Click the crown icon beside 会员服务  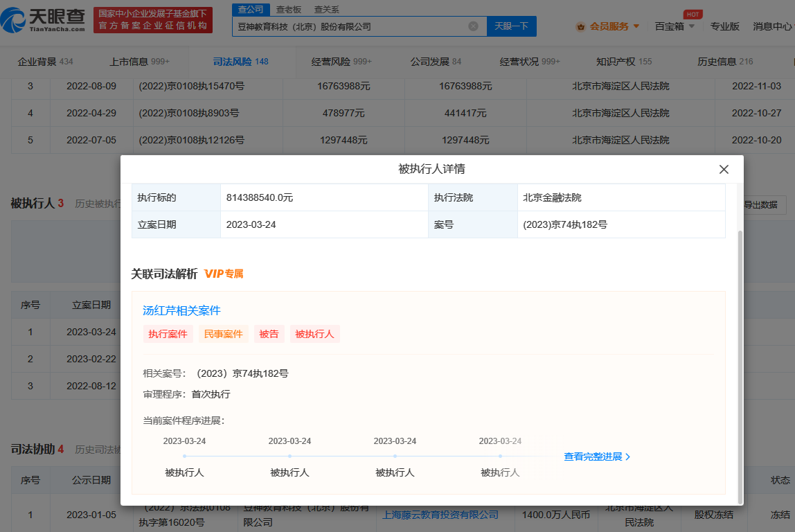[x=580, y=27]
